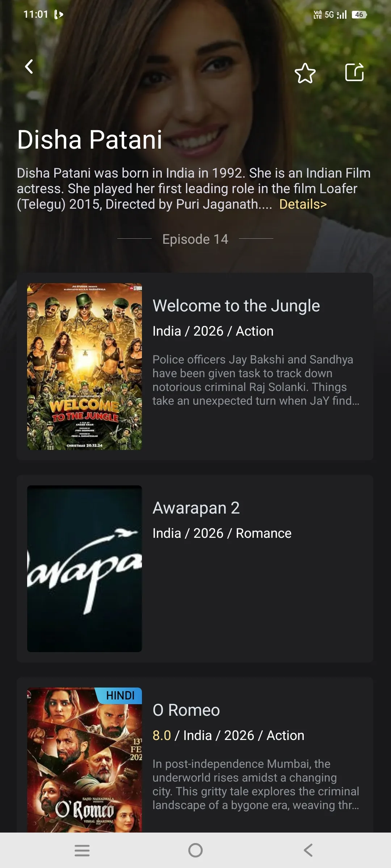Click the Disha Patani name heading
Image resolution: width=391 pixels, height=868 pixels.
90,140
